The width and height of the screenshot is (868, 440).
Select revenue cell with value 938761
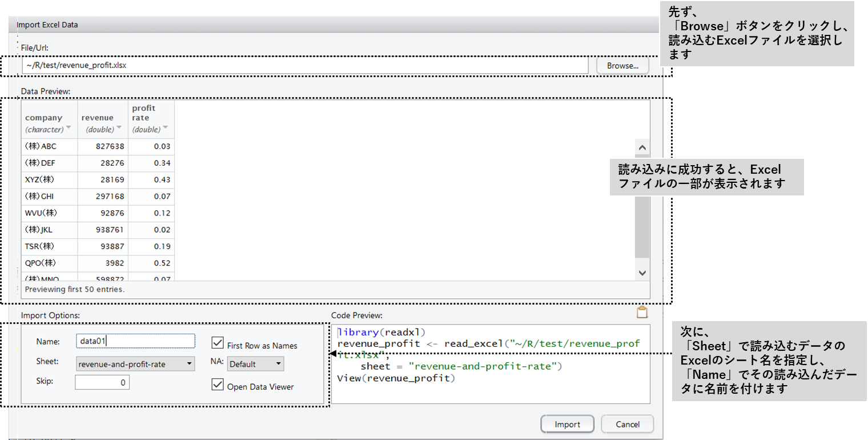[103, 230]
